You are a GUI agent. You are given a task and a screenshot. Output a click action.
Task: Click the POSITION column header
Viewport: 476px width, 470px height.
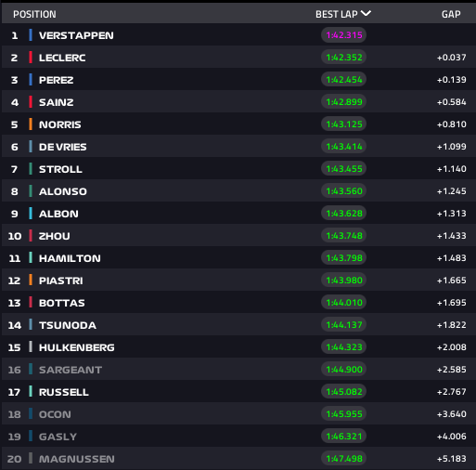click(x=34, y=14)
